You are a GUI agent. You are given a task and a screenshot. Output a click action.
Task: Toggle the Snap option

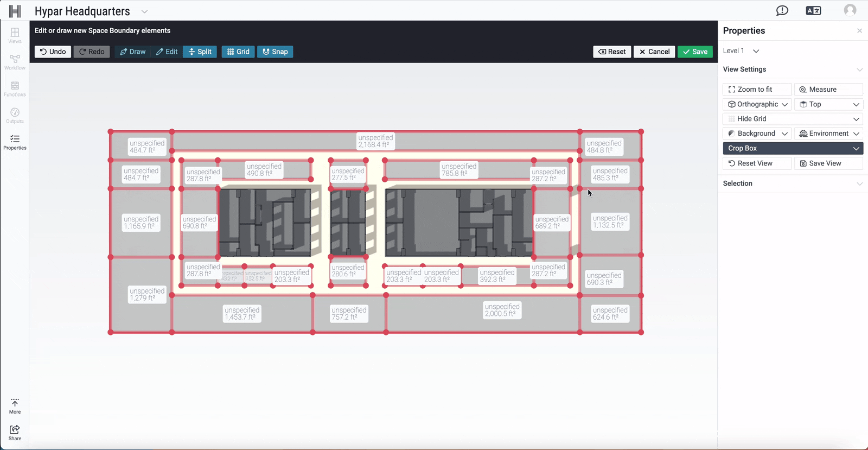point(275,52)
